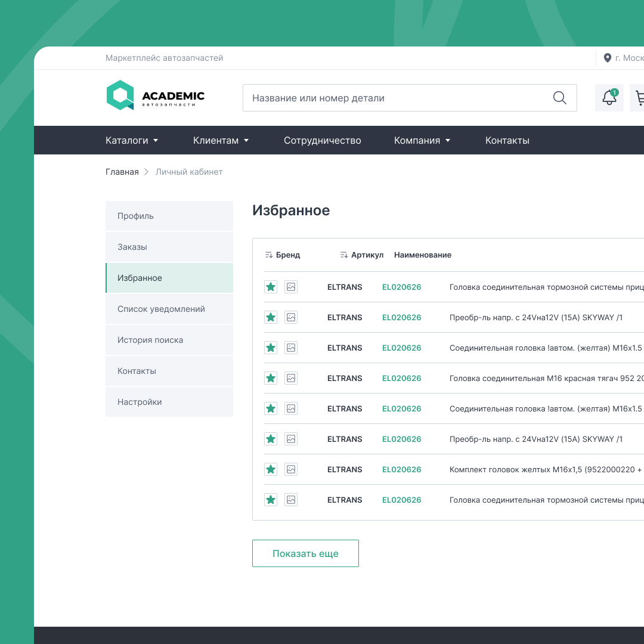
Task: Open image preview for the Головка М16 красная тягач row
Action: 291,378
